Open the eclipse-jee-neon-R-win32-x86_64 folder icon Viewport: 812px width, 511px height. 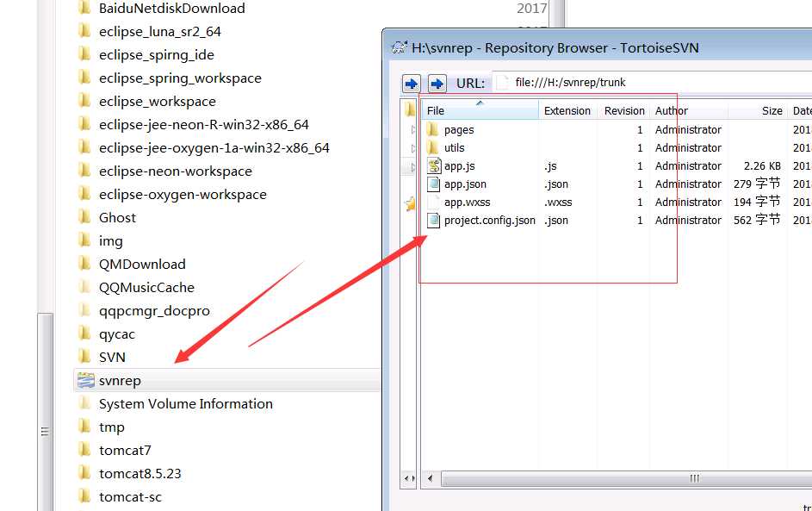click(x=85, y=124)
